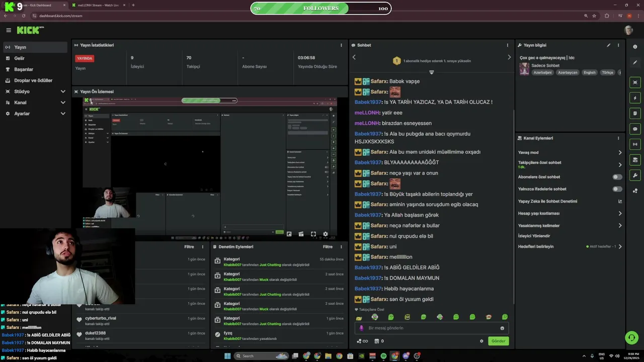Bookmark this page with star icon
Viewport: 644px width, 362px height.
[x=594, y=16]
